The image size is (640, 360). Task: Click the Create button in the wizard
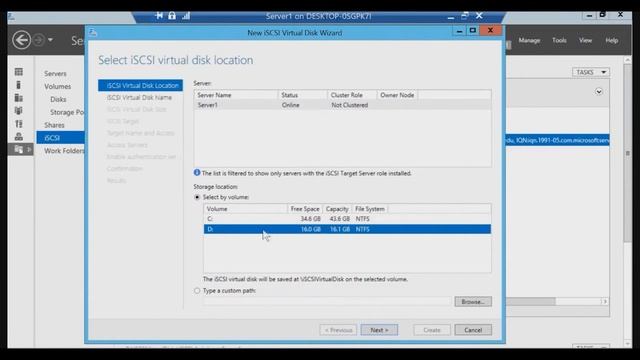coord(432,330)
